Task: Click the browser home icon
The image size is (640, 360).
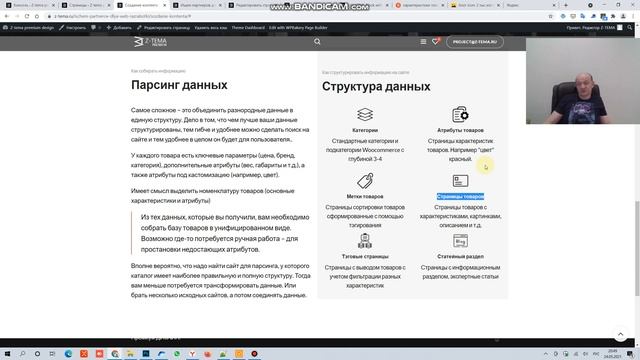Action: tap(37, 16)
